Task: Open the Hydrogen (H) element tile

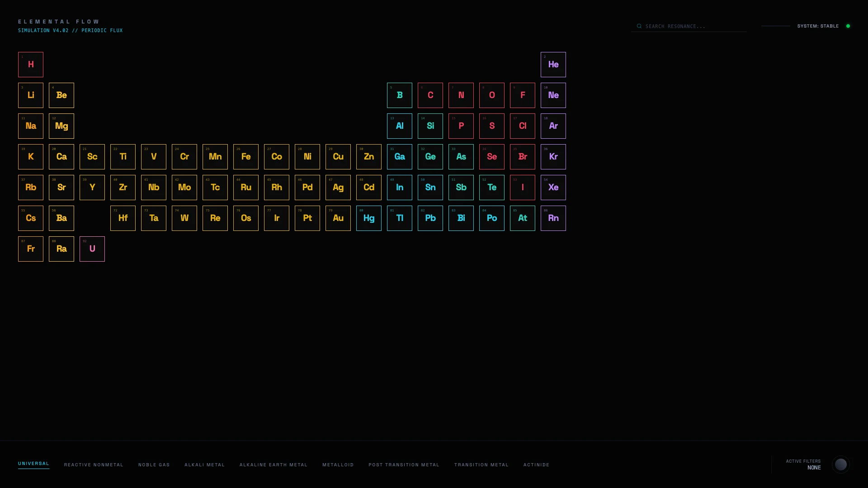Action: pos(31,65)
